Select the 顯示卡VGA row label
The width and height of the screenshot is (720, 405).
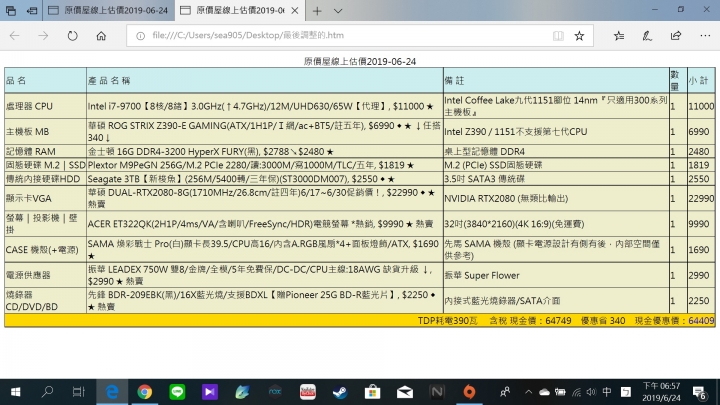point(28,198)
